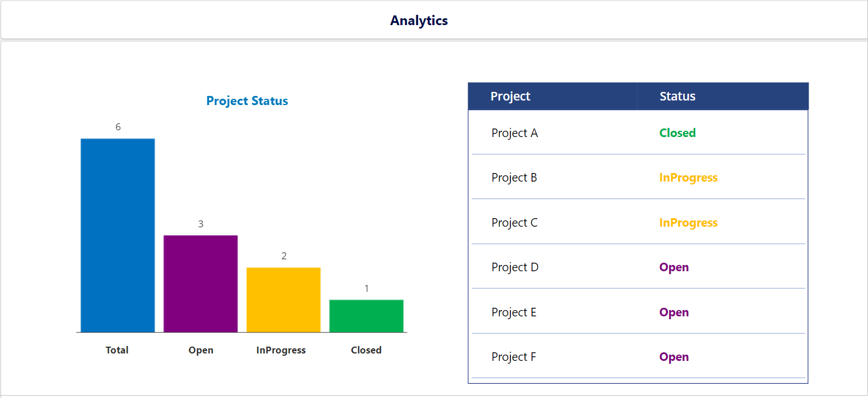Select the Open status of Project E

coord(674,312)
